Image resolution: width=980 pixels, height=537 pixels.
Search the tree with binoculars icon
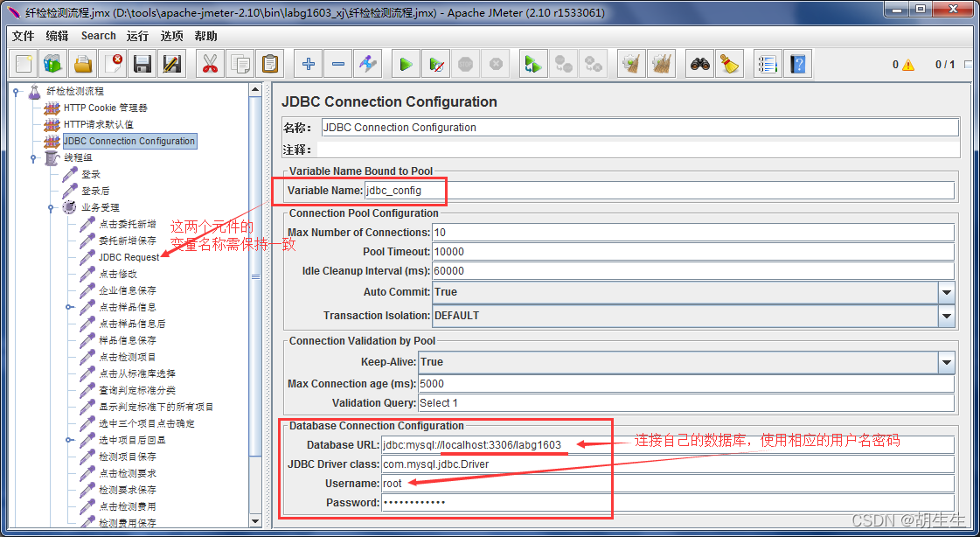point(699,64)
